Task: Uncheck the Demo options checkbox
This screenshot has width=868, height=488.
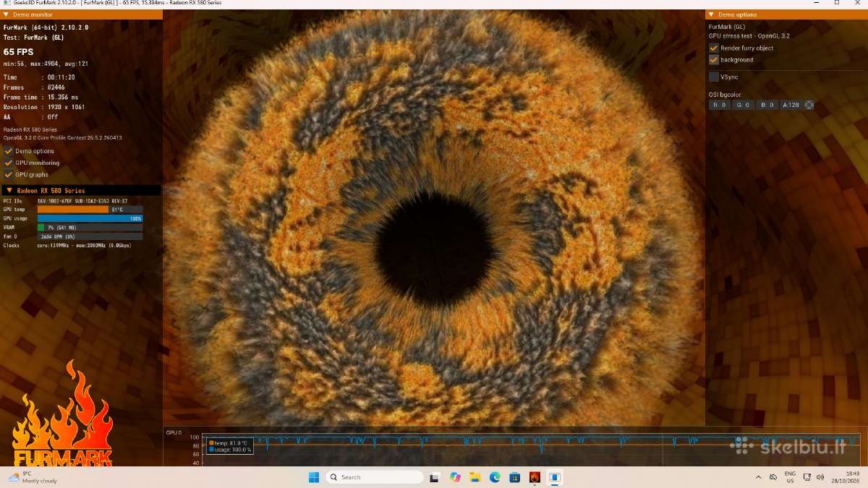Action: (9, 151)
